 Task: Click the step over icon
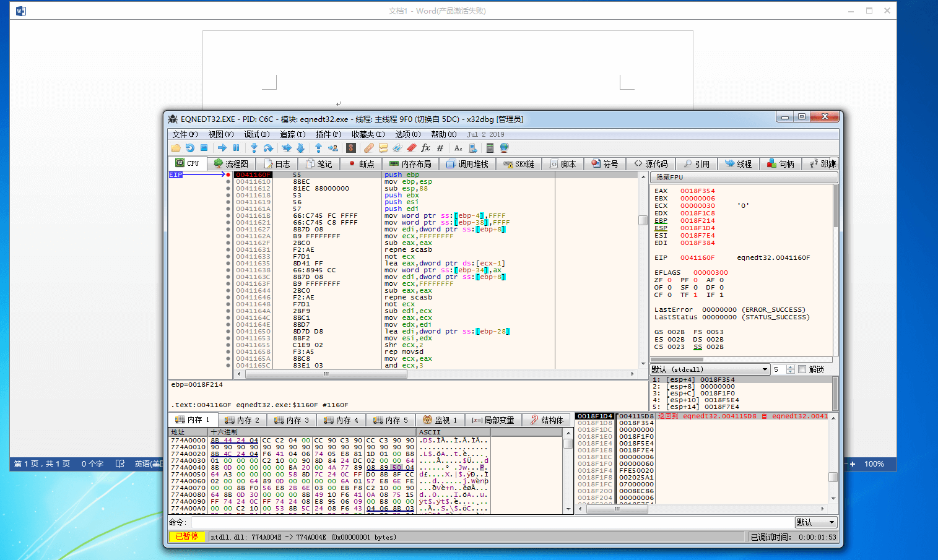click(268, 148)
